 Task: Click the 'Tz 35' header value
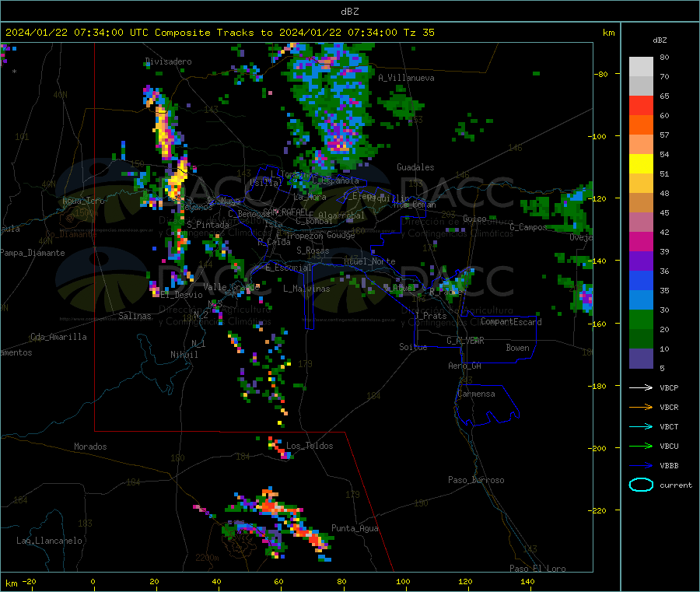418,33
